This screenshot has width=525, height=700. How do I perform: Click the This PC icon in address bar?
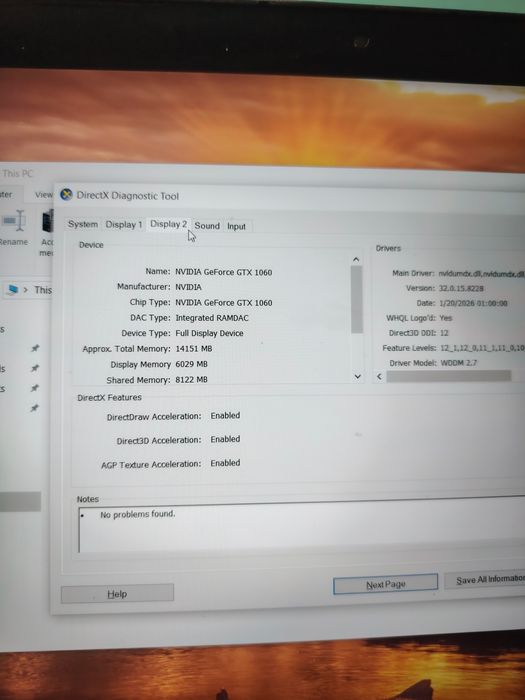coord(13,290)
